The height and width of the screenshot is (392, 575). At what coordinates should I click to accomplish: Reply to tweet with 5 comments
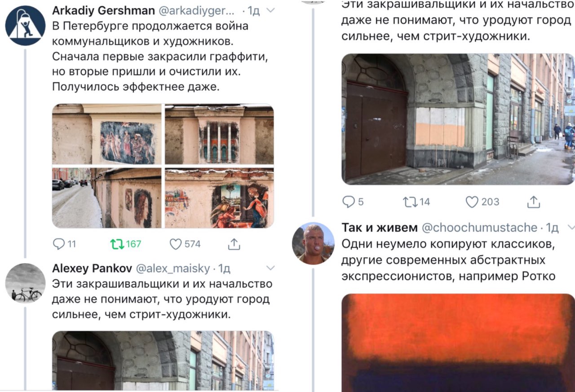[x=349, y=202]
